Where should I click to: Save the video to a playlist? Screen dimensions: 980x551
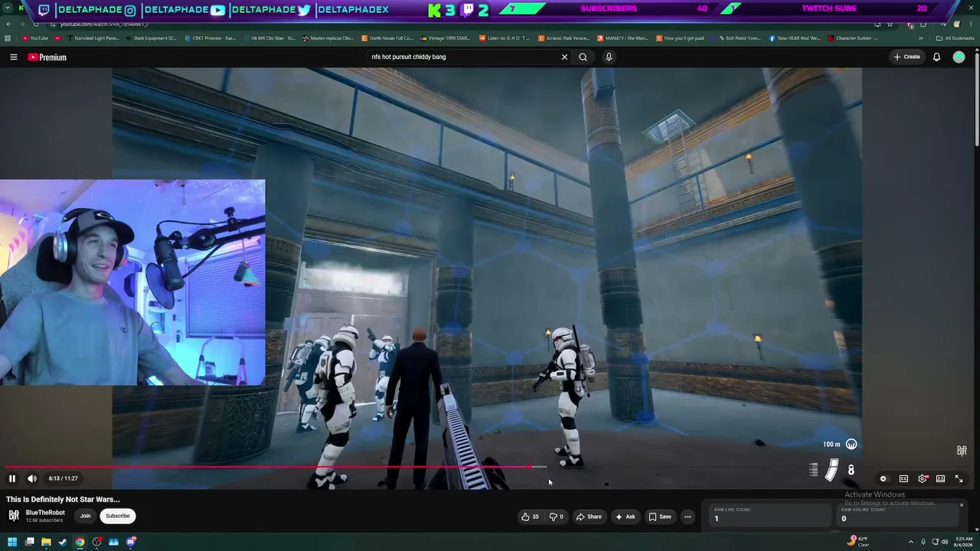pos(660,517)
